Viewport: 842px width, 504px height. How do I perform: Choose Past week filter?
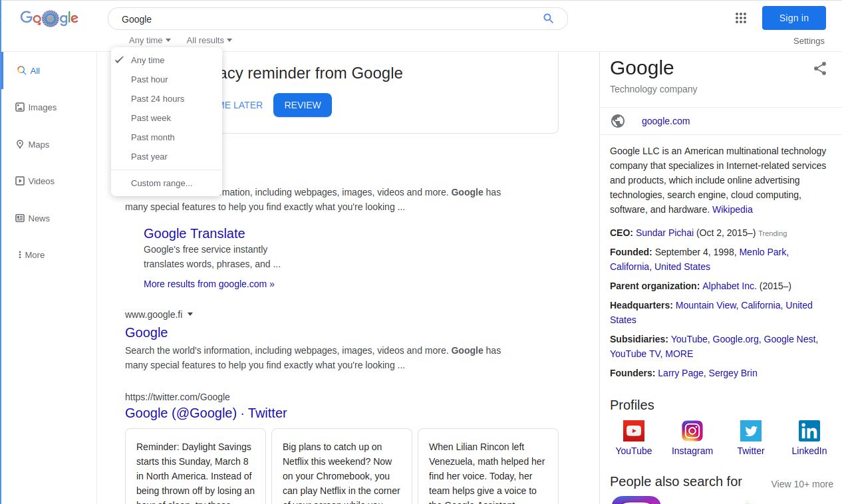pyautogui.click(x=166, y=118)
